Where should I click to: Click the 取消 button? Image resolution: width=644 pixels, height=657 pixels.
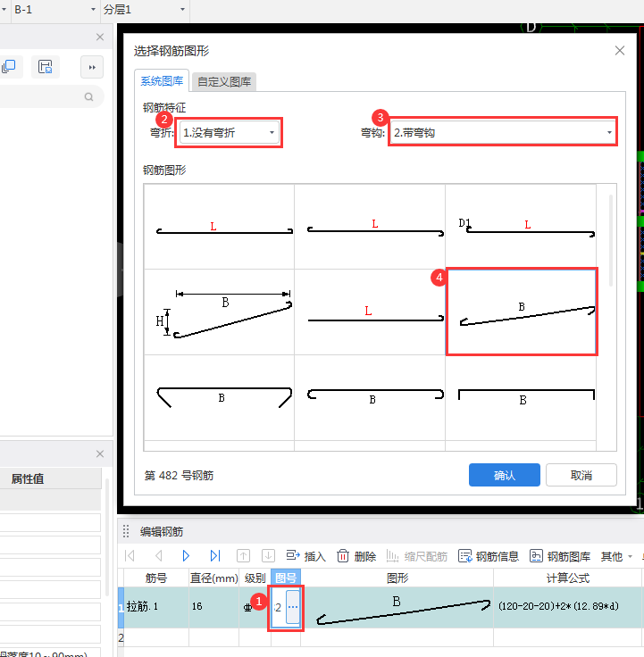click(x=581, y=475)
